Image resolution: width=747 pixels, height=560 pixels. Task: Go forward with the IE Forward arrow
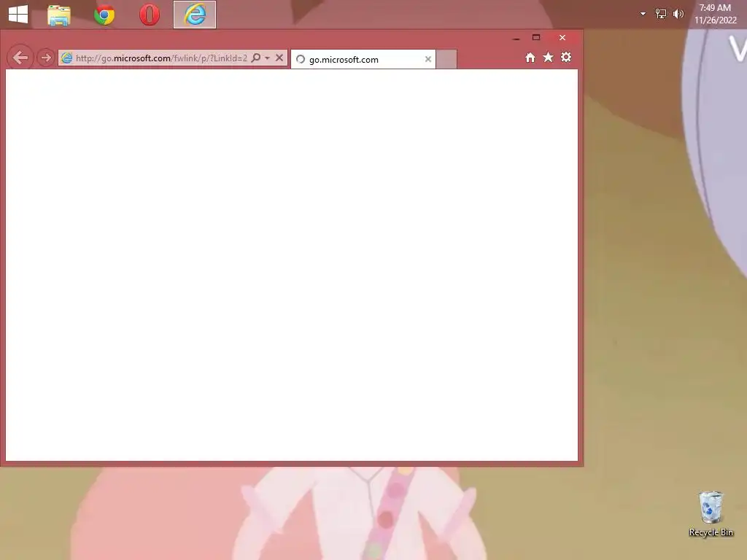click(x=46, y=58)
